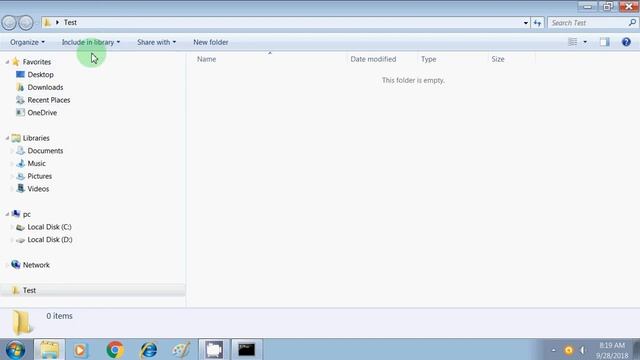Open Include in library menu
Viewport: 640px width, 360px height.
[x=91, y=42]
